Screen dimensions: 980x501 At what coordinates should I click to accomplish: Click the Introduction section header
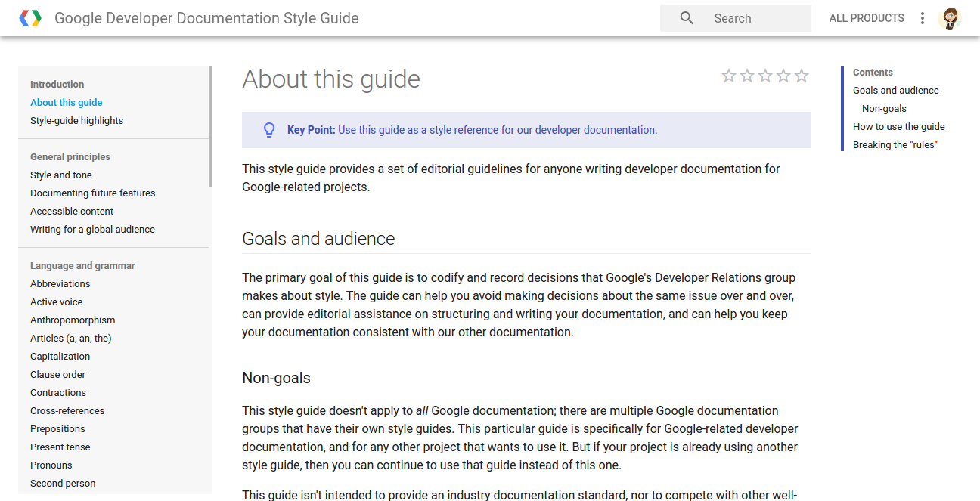(57, 85)
